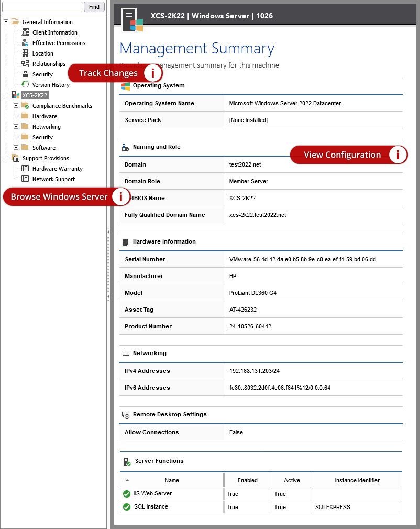Open the View Configuration info callout
420x529 pixels.
coord(399,155)
